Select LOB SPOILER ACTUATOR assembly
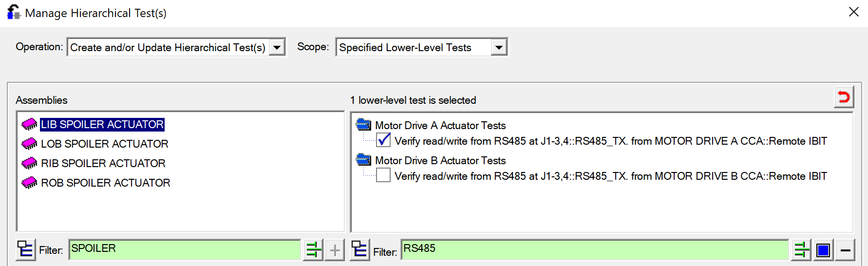 (104, 144)
